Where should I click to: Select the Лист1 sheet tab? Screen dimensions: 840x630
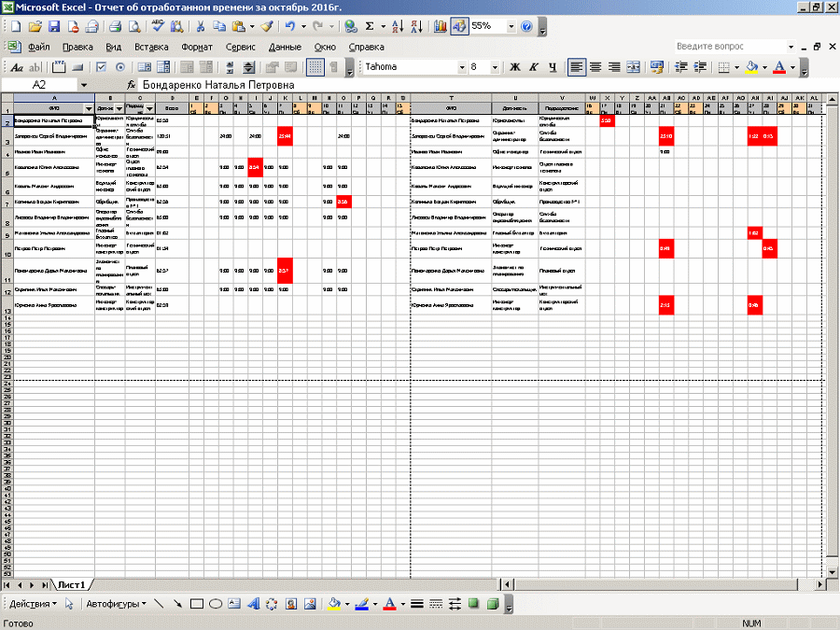point(72,585)
